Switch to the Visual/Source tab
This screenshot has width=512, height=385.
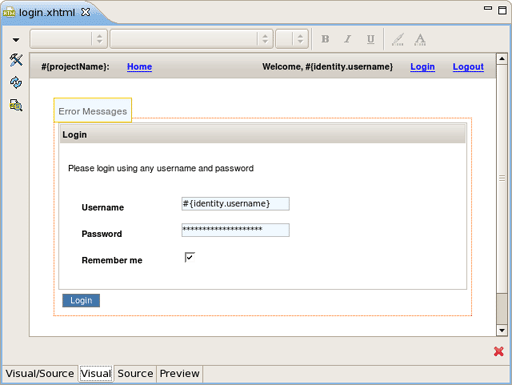[x=40, y=374]
